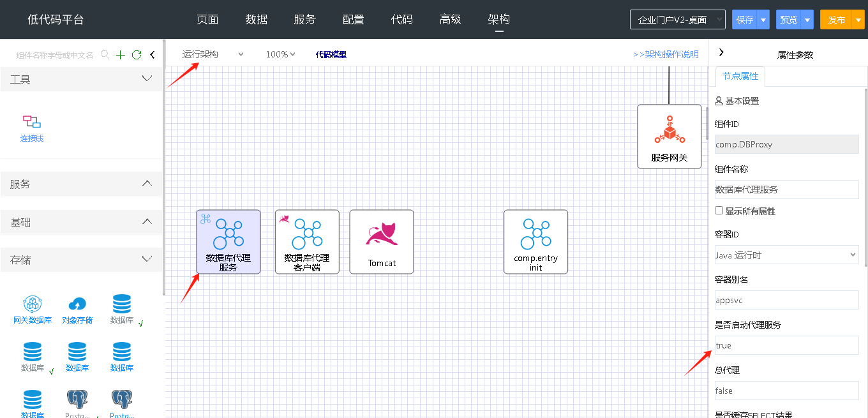Open the 容器ID Java 运行时 dropdown
The width and height of the screenshot is (868, 418).
[x=787, y=255]
